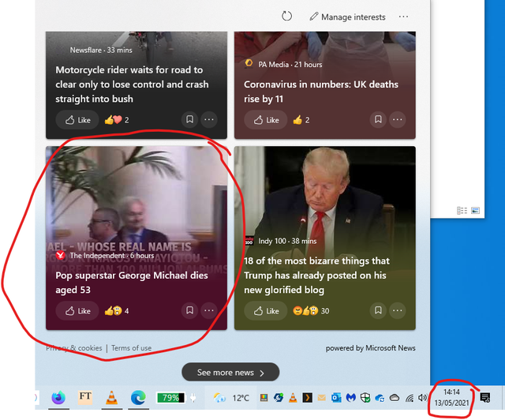The image size is (505, 420).
Task: Open the clock showing 14:14
Action: [x=451, y=397]
